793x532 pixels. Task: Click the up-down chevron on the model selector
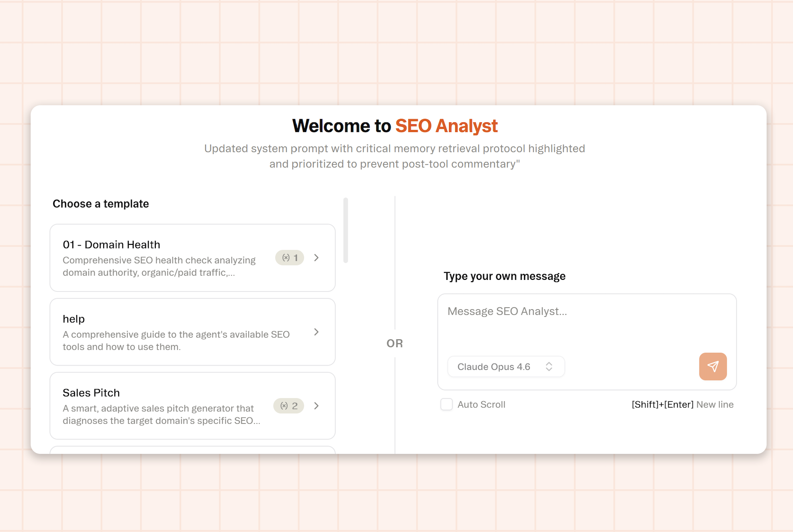pos(550,366)
